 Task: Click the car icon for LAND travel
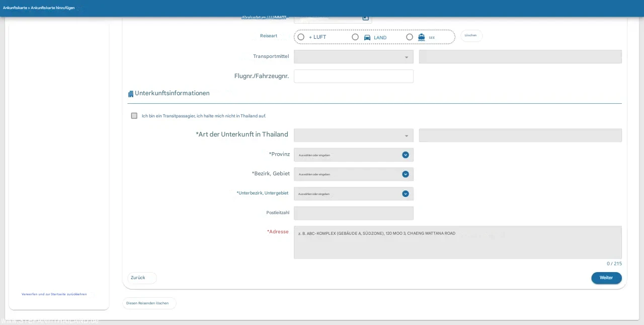(367, 37)
